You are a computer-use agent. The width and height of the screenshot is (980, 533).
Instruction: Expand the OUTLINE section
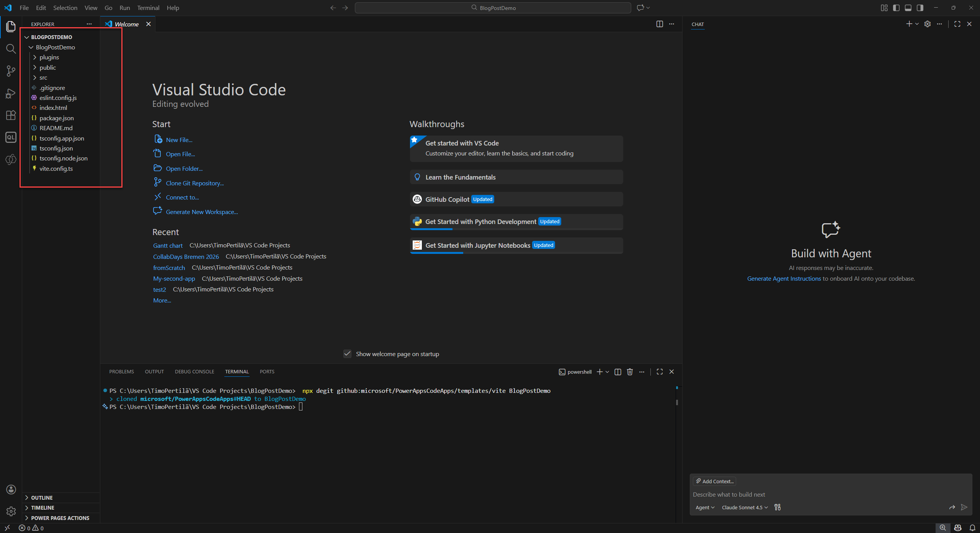coord(42,498)
